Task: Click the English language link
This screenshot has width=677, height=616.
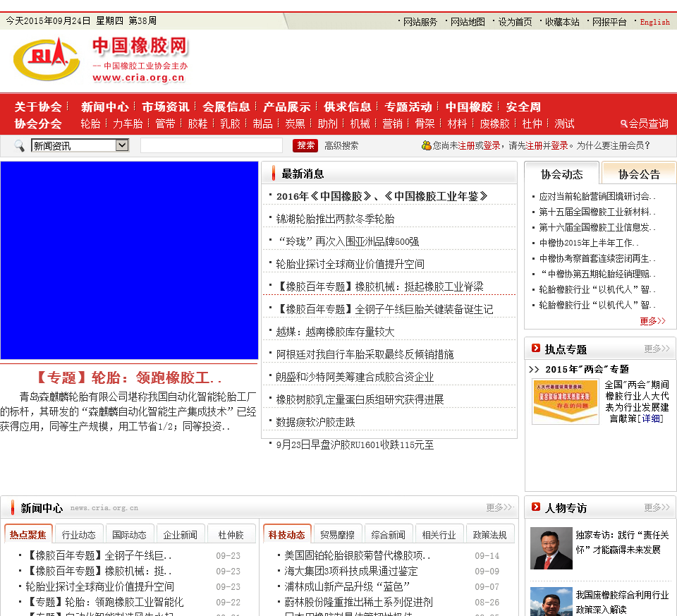Action: [x=654, y=22]
